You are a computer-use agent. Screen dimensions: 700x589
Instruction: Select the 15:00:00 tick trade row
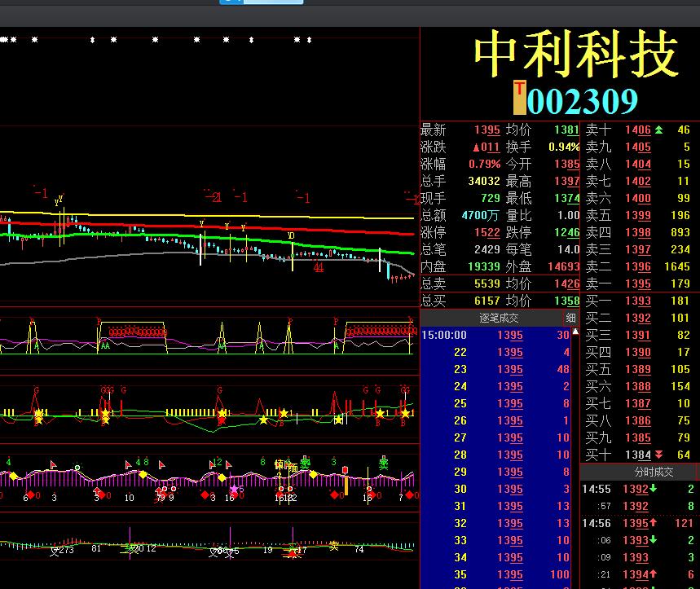click(x=495, y=335)
